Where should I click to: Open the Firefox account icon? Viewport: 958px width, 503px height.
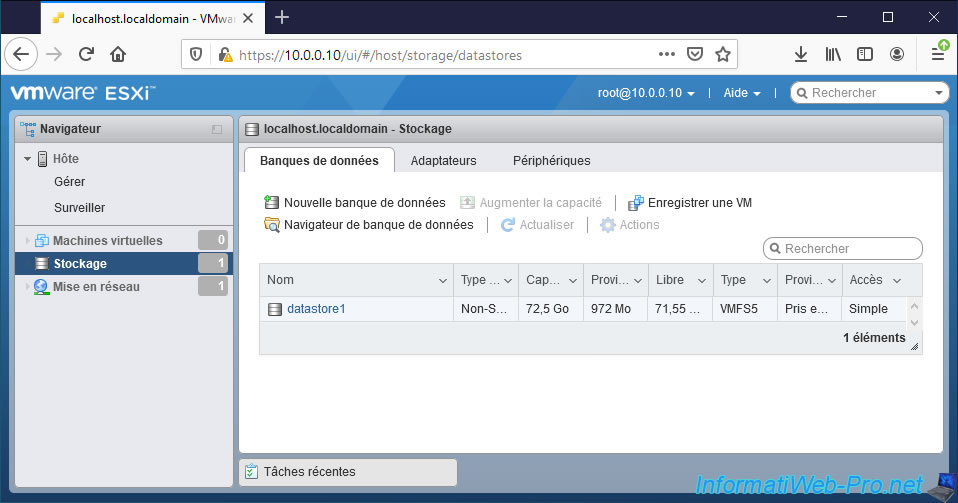(896, 54)
